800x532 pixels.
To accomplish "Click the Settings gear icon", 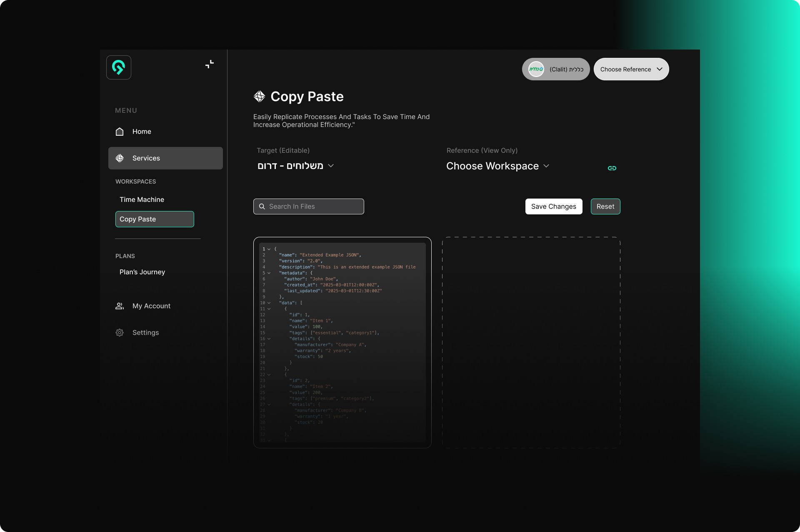I will 120,333.
